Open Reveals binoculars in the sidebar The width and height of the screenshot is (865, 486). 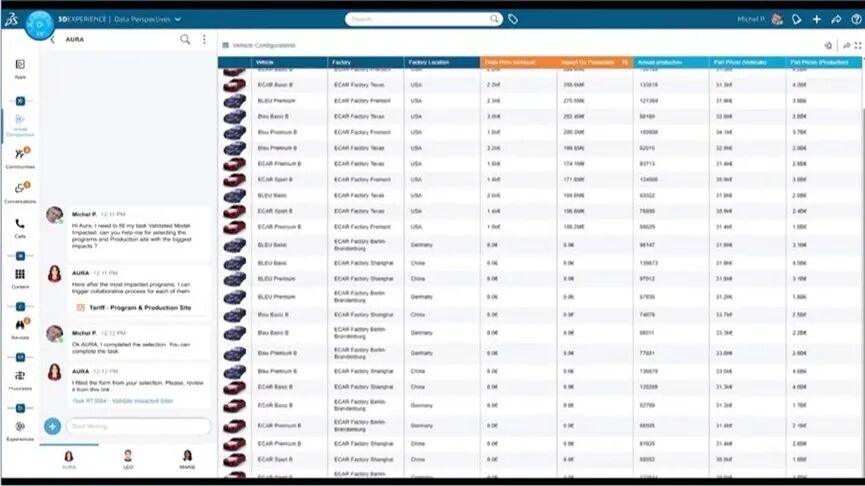click(x=20, y=327)
